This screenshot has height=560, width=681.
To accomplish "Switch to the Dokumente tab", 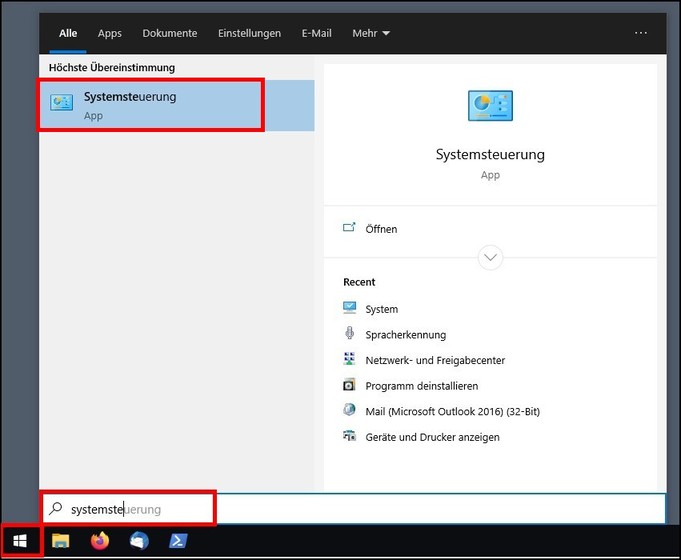I will [170, 33].
